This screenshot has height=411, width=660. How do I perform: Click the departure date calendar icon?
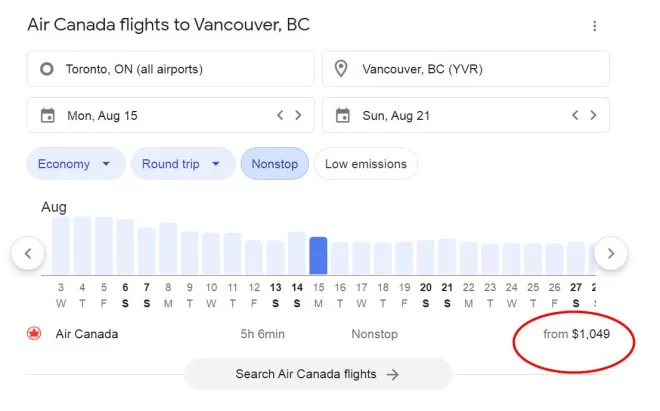(48, 115)
